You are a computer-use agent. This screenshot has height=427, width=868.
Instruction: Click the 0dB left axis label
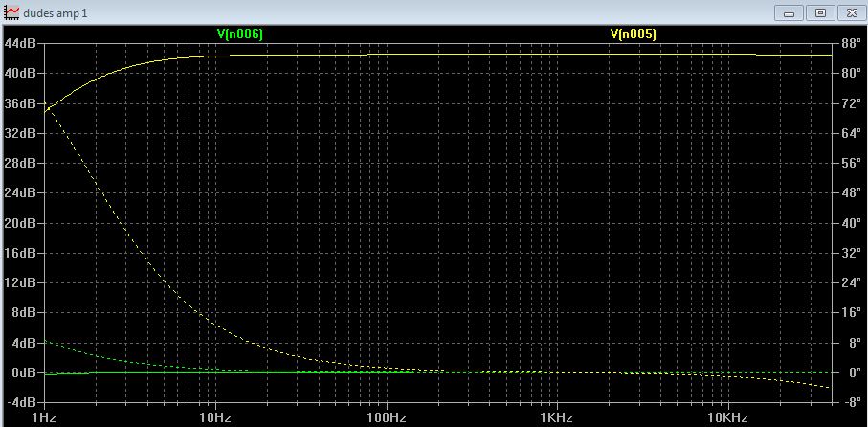[x=23, y=372]
